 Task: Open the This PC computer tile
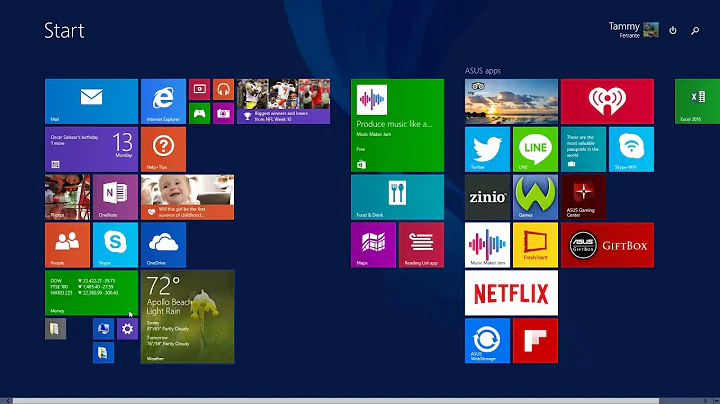click(x=103, y=329)
